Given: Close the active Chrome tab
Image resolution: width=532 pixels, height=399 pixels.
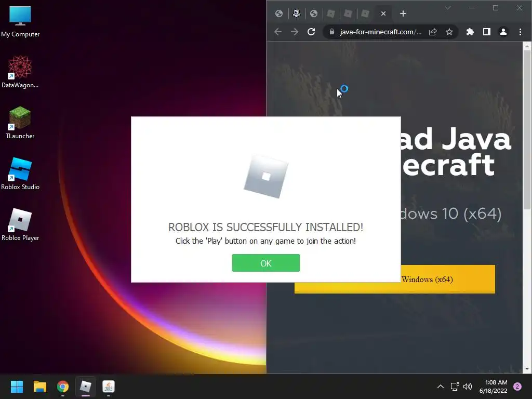Looking at the screenshot, I should [x=383, y=14].
